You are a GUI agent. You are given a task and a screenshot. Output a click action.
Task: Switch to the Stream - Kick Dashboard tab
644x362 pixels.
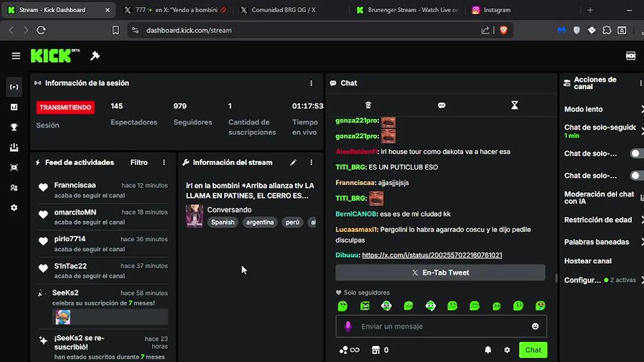(x=58, y=10)
